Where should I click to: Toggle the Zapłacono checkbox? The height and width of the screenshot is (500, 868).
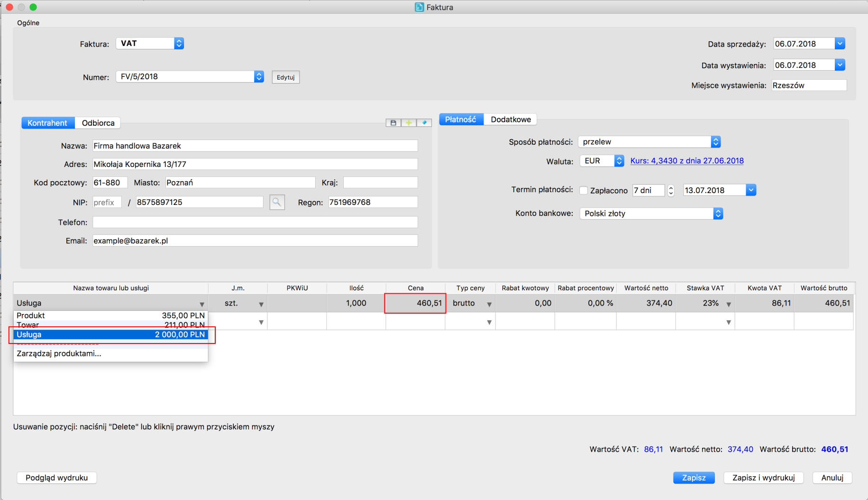click(584, 190)
